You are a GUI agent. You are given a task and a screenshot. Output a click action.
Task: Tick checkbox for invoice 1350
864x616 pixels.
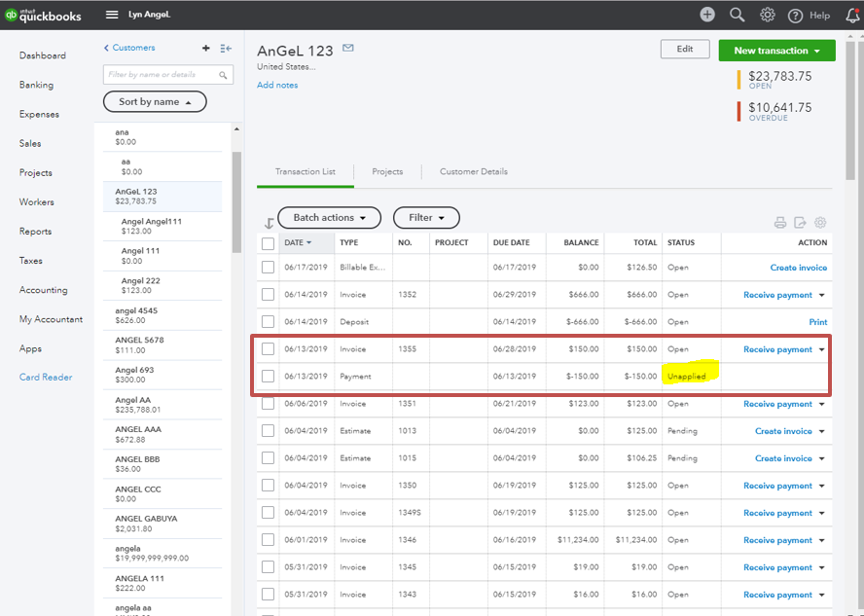(268, 486)
